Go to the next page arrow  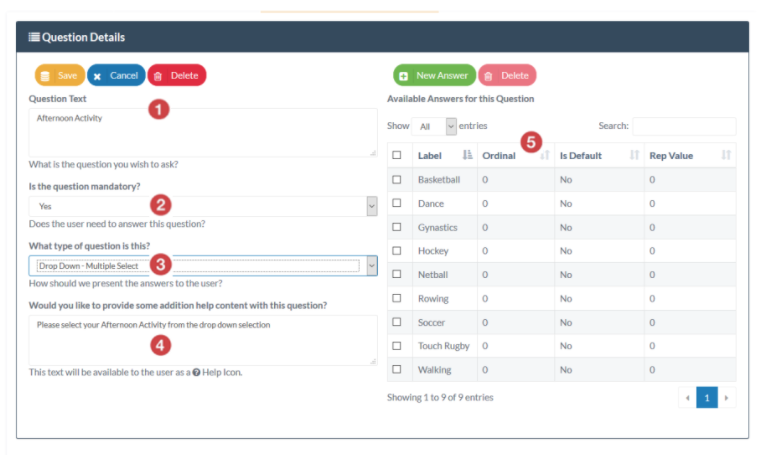point(727,398)
